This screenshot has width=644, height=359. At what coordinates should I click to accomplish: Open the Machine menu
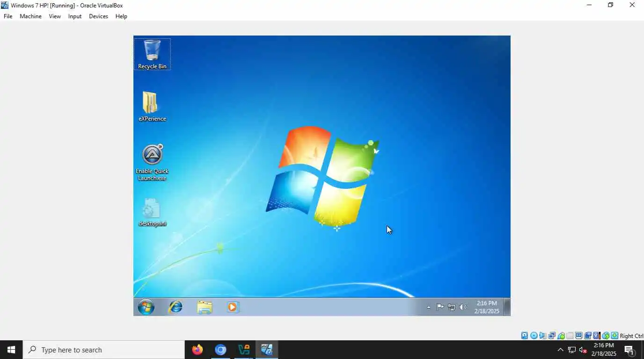(30, 16)
